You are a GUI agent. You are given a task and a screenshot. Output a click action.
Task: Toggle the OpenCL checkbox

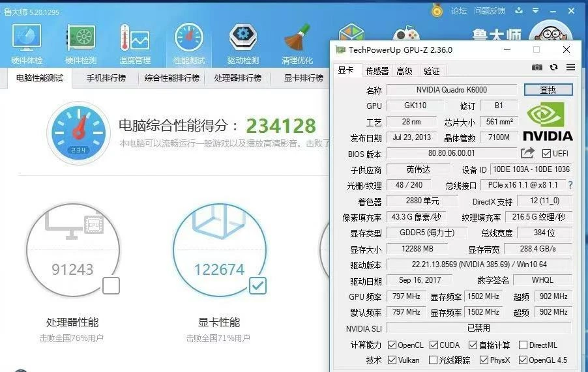coord(392,345)
